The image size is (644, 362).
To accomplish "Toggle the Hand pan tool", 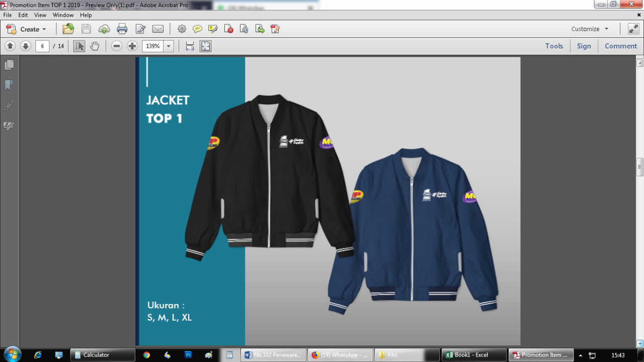I will click(95, 46).
